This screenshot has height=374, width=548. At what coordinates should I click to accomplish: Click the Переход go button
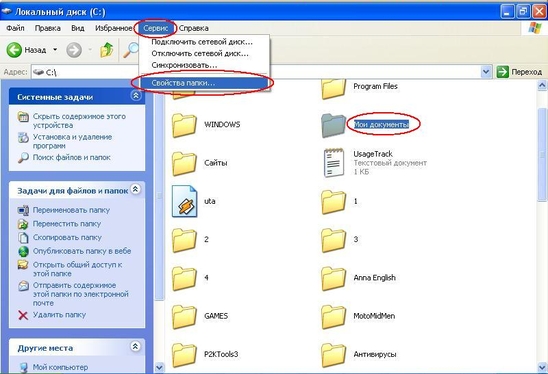click(519, 72)
